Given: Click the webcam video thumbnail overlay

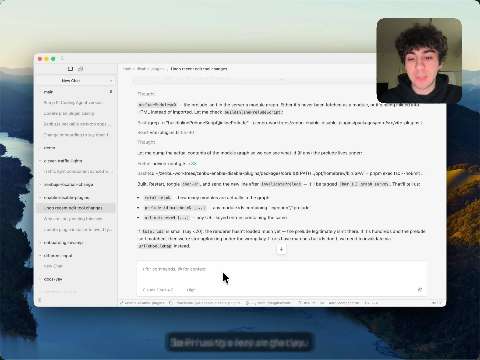Looking at the screenshot, I should pyautogui.click(x=419, y=60).
